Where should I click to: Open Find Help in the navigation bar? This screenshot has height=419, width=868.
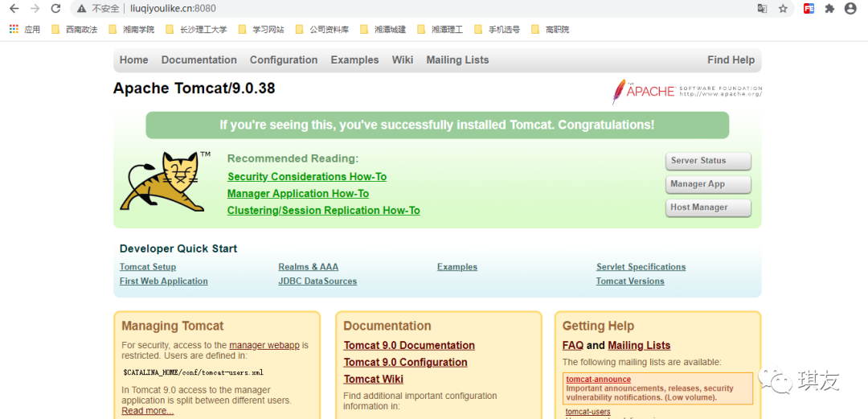tap(731, 60)
